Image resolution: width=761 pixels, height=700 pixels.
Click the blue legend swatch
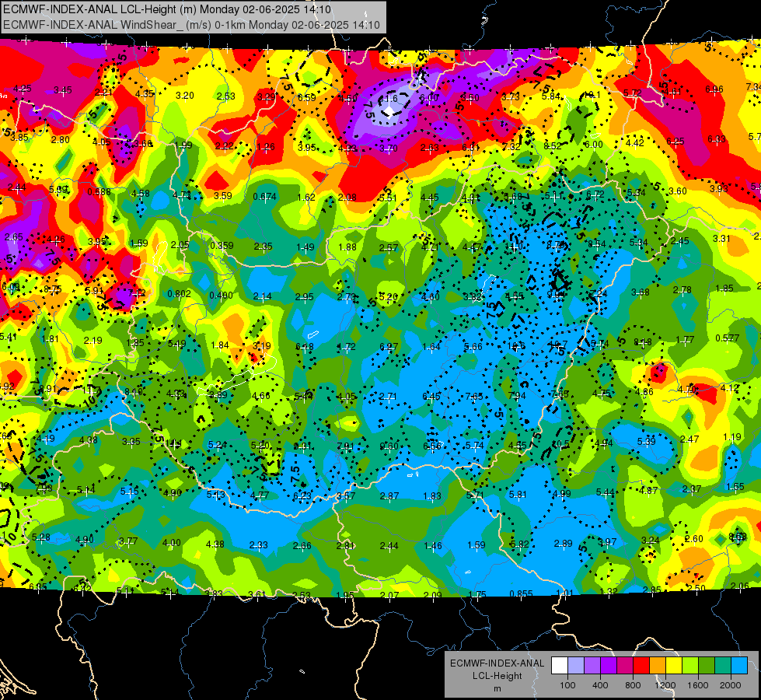pos(739,666)
